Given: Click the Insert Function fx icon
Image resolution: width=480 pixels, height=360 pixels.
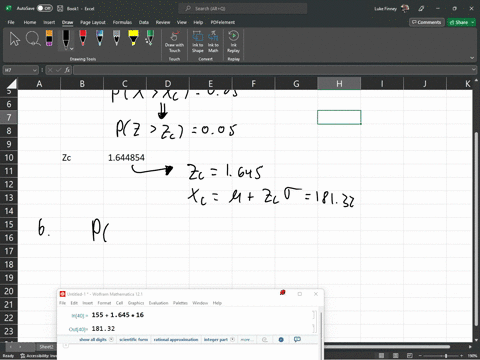Looking at the screenshot, I should pos(67,70).
